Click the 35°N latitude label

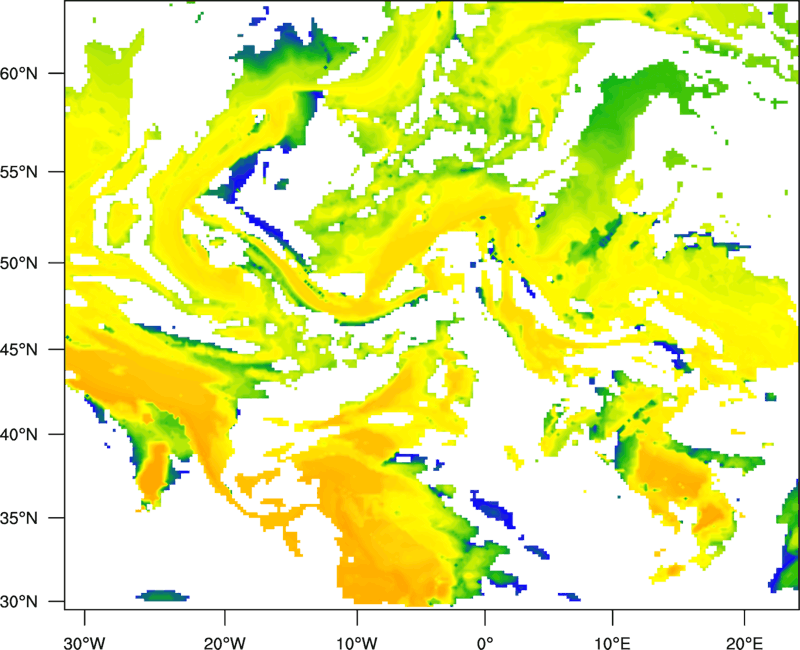click(19, 518)
